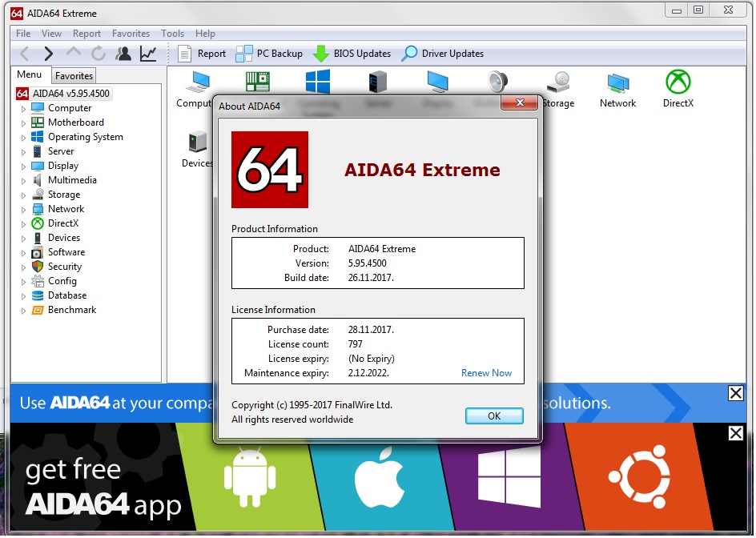Click the AIDA64 64 logo in About dialog
Screen dimensions: 756x538
click(270, 170)
